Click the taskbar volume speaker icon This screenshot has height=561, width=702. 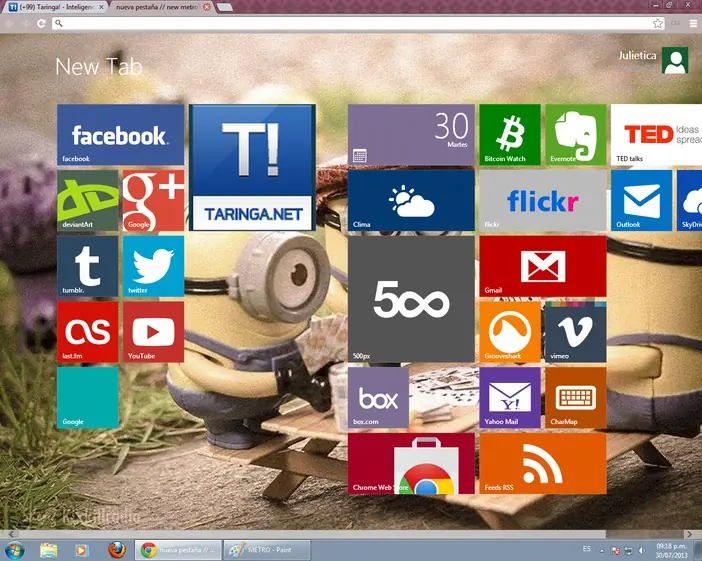tap(642, 550)
